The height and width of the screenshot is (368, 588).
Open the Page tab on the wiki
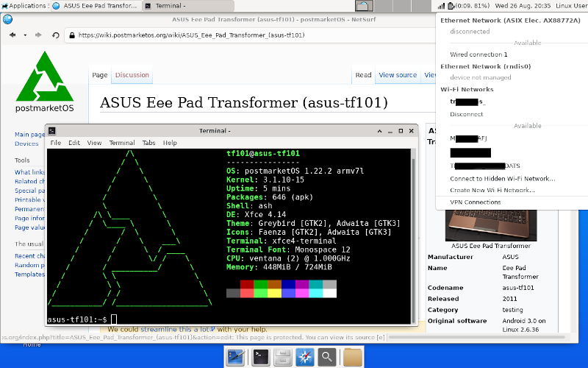pyautogui.click(x=100, y=75)
